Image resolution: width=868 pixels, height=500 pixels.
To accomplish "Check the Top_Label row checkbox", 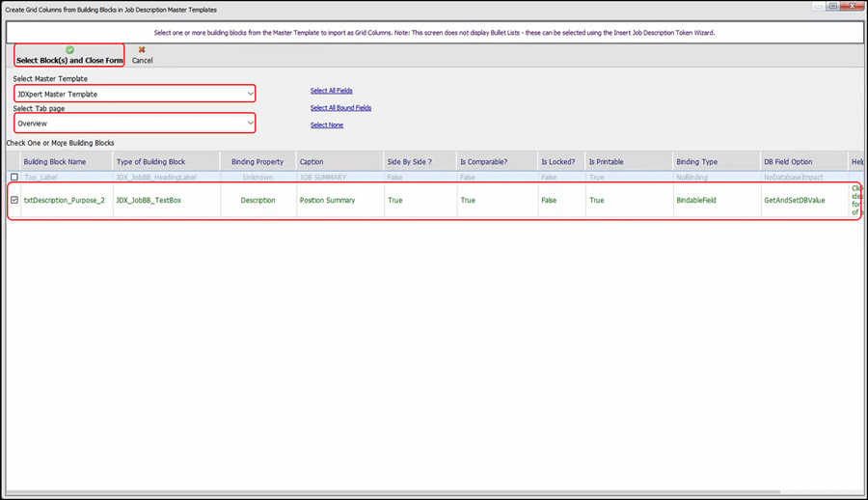I will coord(14,178).
